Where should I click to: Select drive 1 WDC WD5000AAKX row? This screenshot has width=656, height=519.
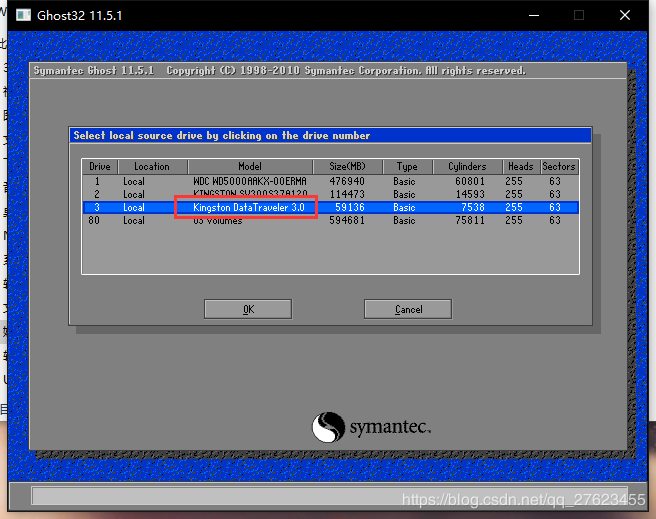point(331,181)
